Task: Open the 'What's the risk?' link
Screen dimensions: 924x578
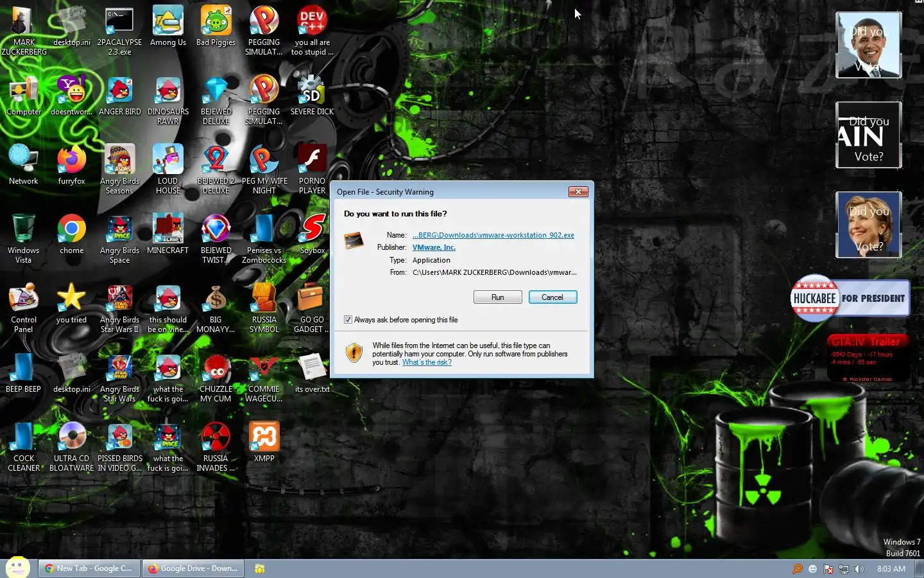Action: (x=427, y=362)
